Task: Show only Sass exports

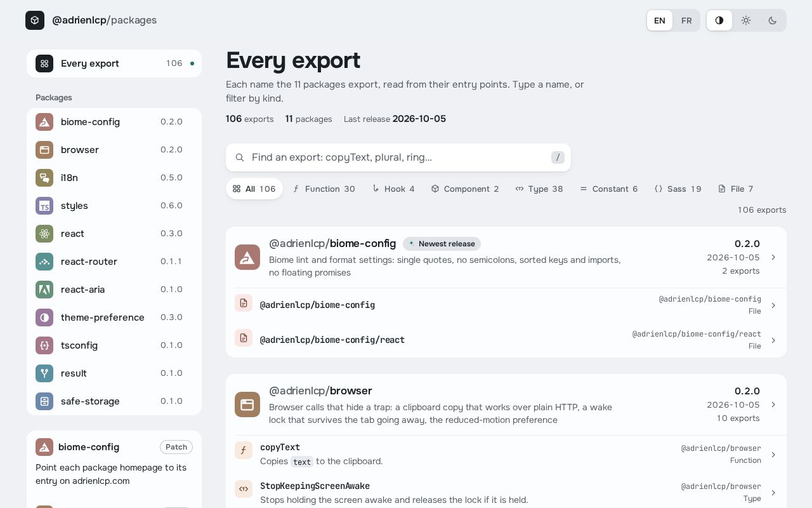Action: [678, 189]
